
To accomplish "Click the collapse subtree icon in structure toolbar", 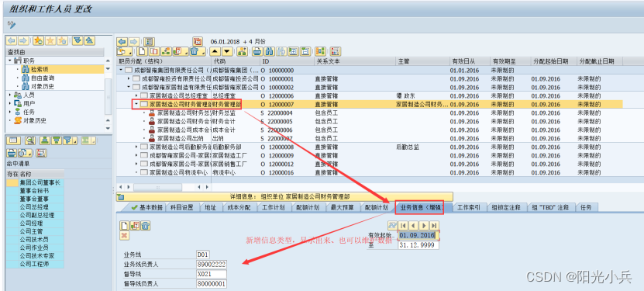I will (x=305, y=52).
